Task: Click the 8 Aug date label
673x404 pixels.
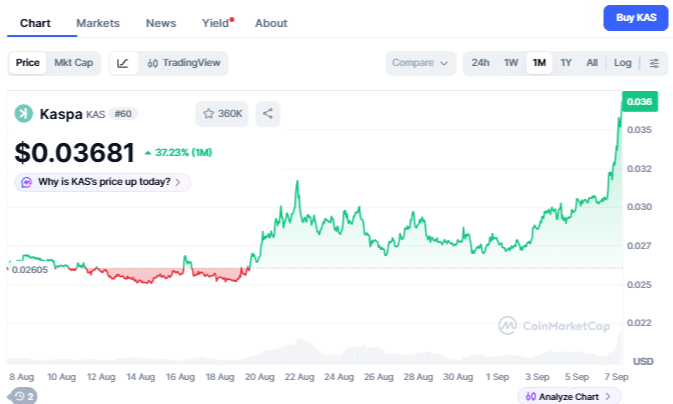Action: click(x=22, y=377)
